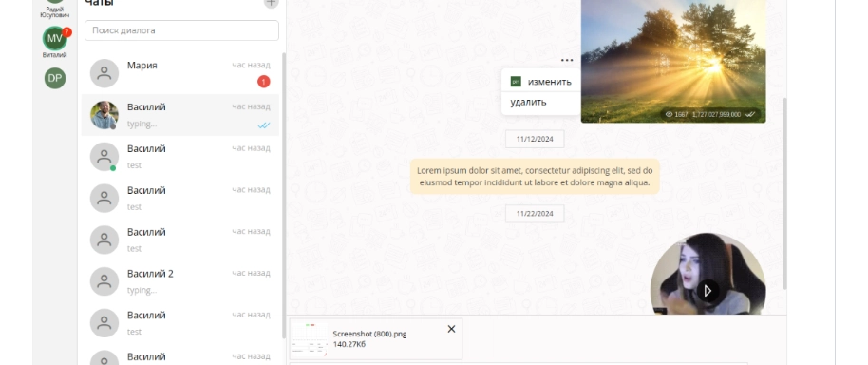The height and width of the screenshot is (365, 868).
Task: Open the sunrise forest photo
Action: [x=673, y=61]
